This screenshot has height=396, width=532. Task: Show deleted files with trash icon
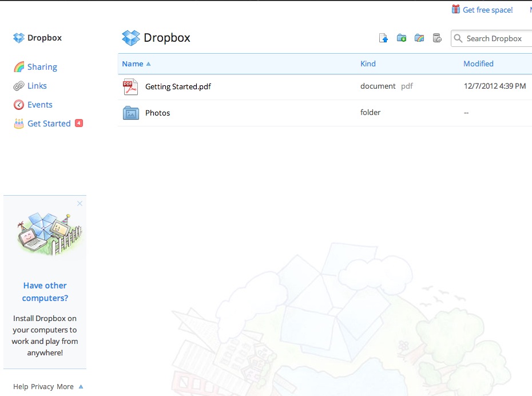coord(437,38)
